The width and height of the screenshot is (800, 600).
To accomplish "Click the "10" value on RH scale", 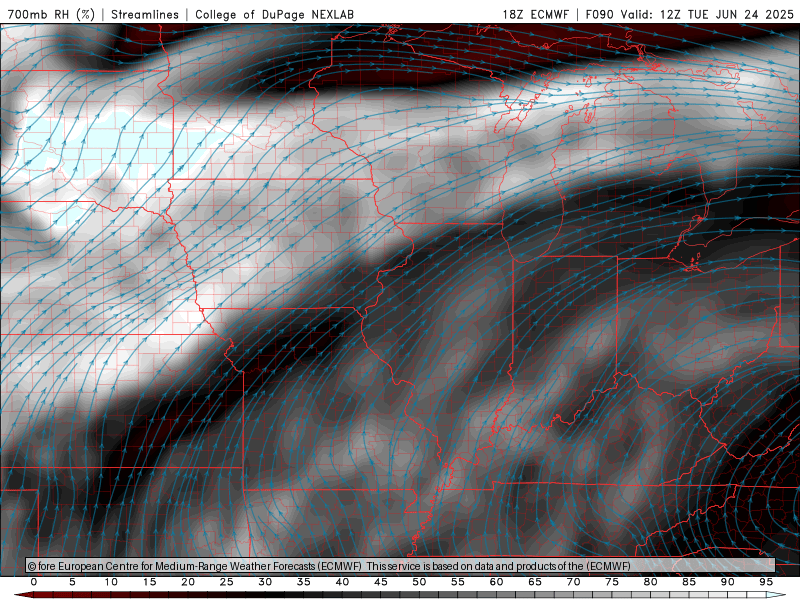I will (111, 582).
